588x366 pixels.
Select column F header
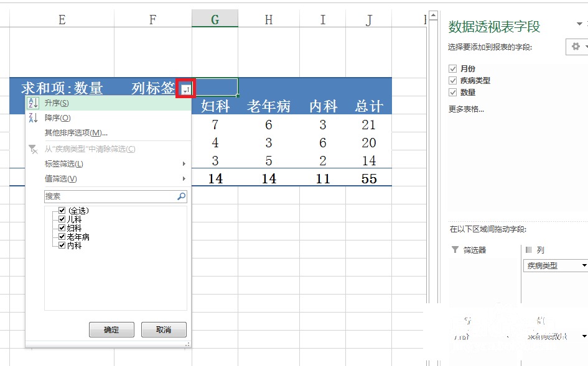(152, 19)
